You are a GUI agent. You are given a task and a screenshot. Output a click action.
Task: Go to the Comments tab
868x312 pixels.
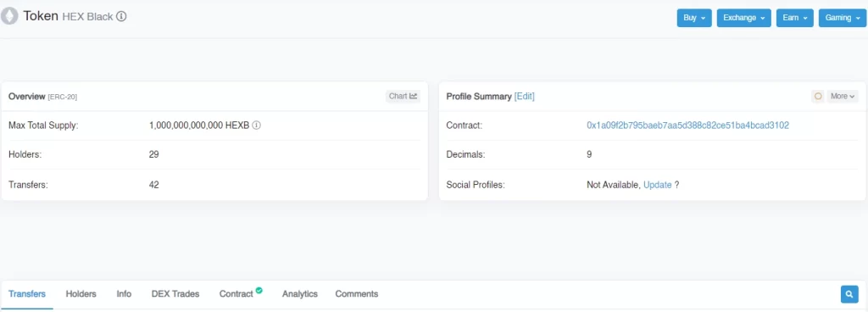click(357, 293)
